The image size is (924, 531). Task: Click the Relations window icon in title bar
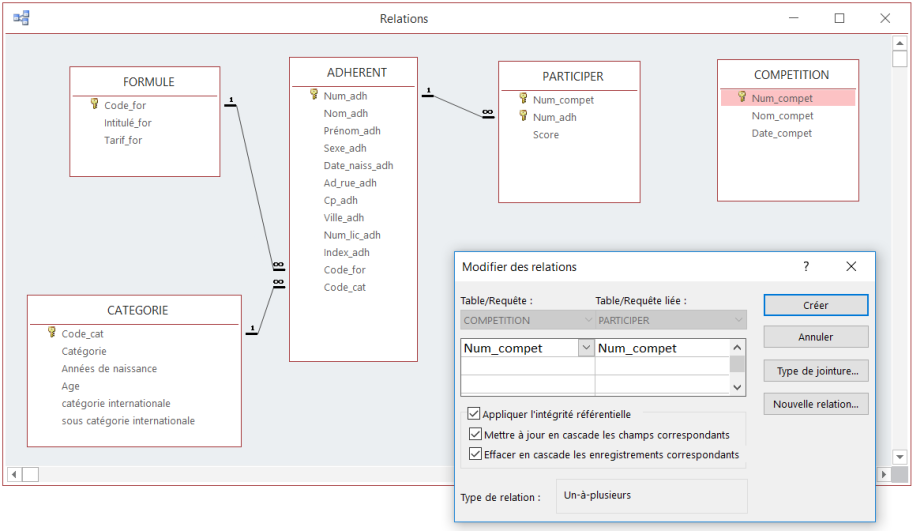point(21,18)
